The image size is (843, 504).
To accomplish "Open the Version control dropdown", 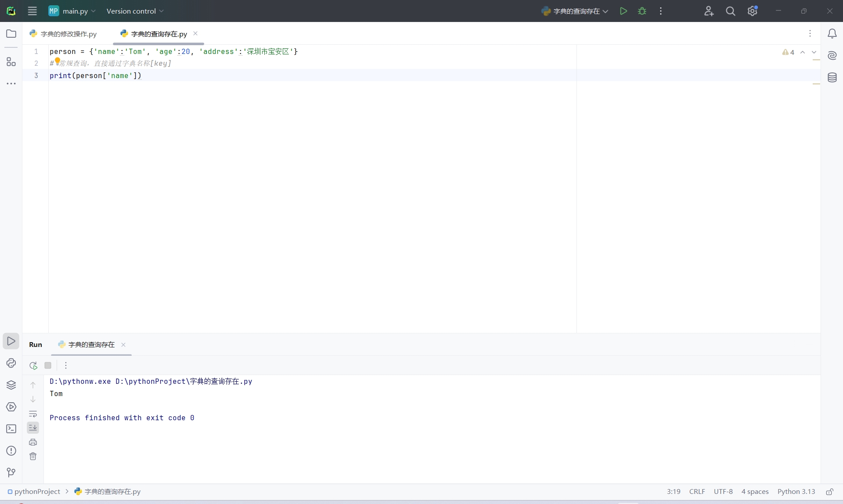I will click(x=135, y=11).
